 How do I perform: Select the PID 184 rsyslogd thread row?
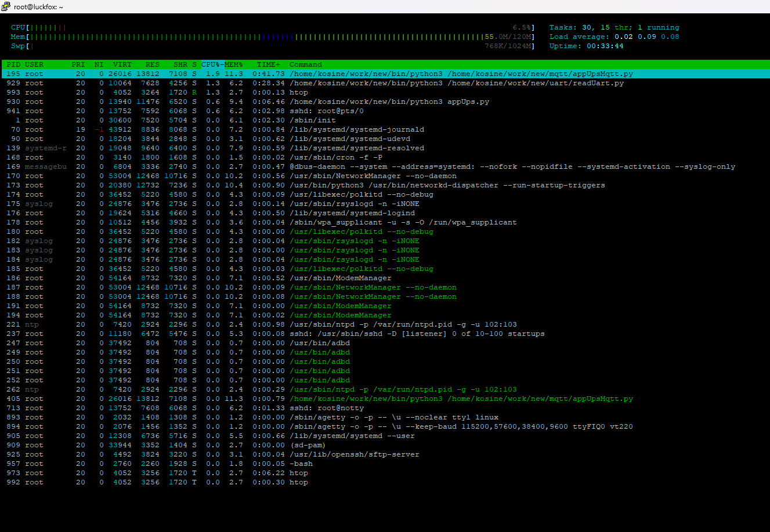[385, 259]
